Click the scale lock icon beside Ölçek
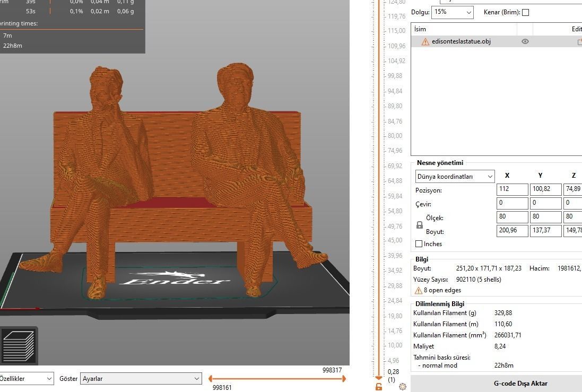The width and height of the screenshot is (582, 392). point(420,225)
